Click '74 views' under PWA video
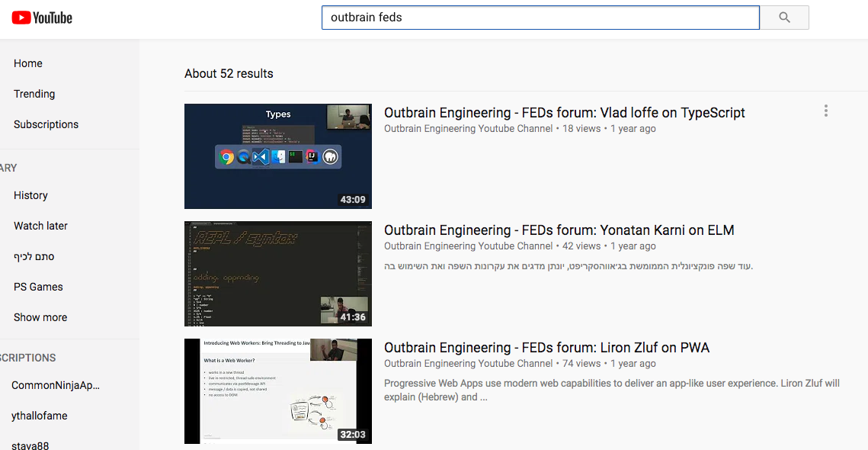Image resolution: width=868 pixels, height=450 pixels. pos(581,364)
